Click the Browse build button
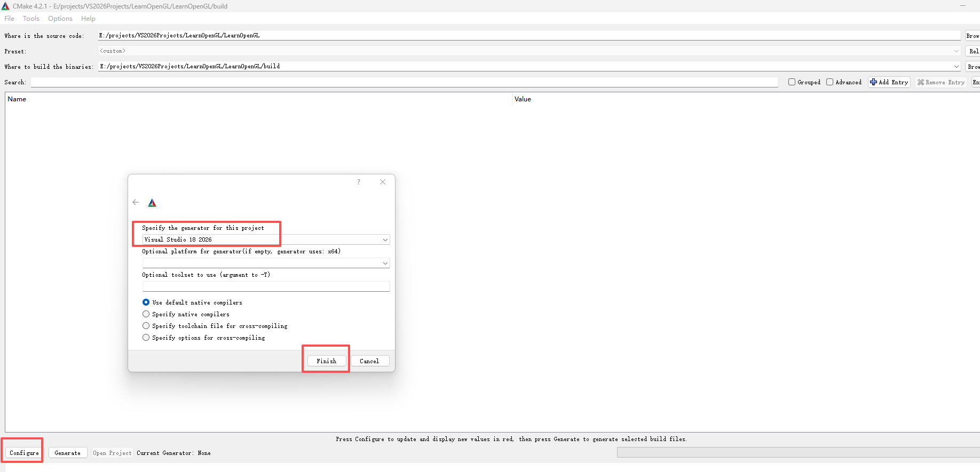The image size is (980, 472). (973, 67)
